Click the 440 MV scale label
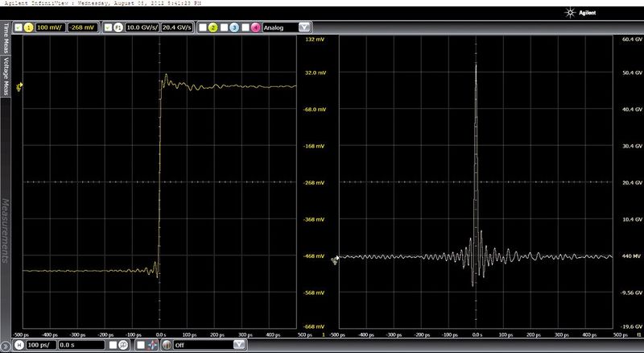Screen dimensions: 644x353 pyautogui.click(x=633, y=256)
